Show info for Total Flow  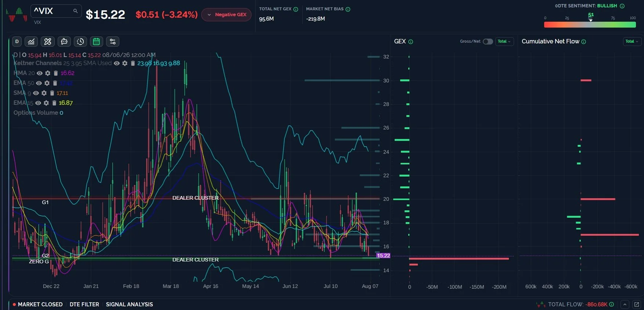click(x=611, y=304)
